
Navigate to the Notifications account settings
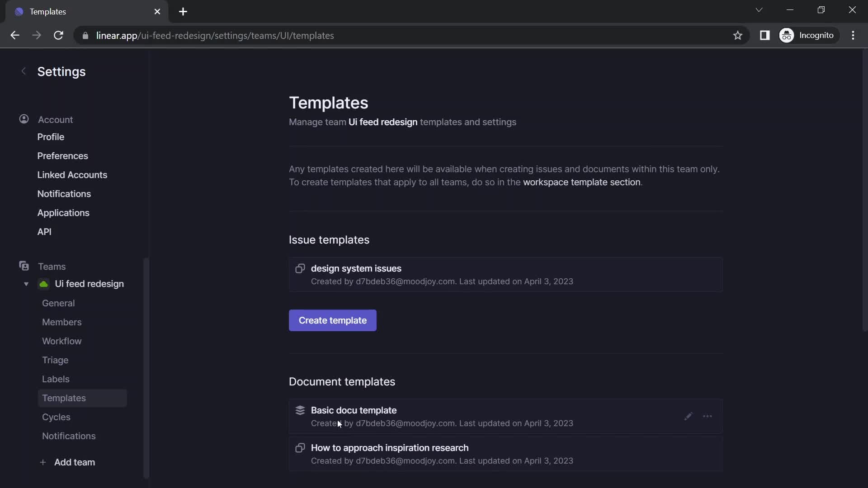[x=64, y=194]
